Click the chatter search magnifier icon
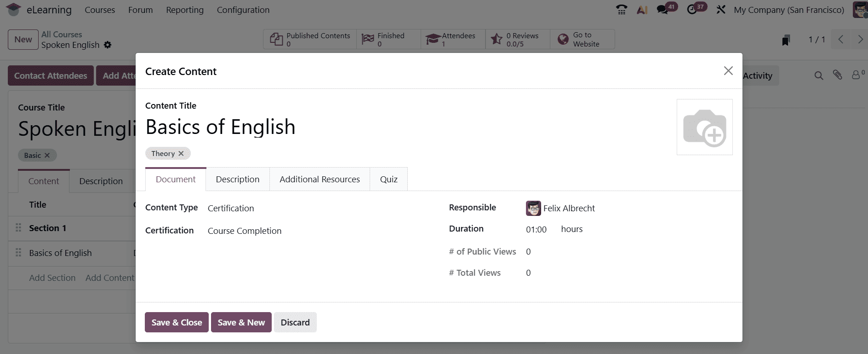 819,75
